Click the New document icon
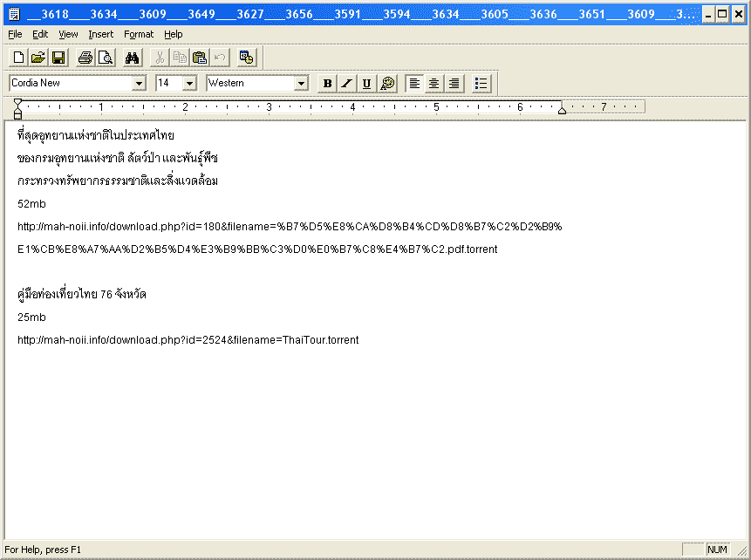 pyautogui.click(x=18, y=58)
